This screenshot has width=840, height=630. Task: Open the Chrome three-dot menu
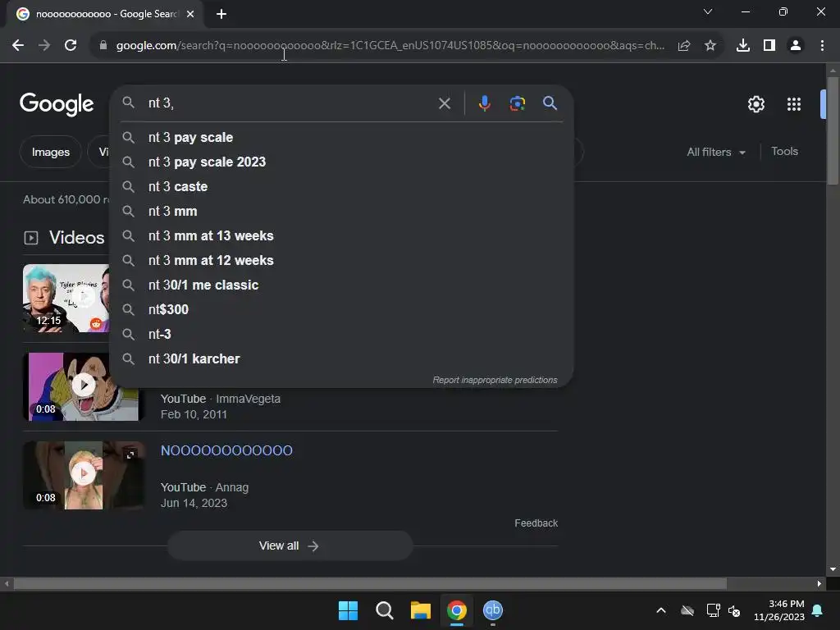click(x=822, y=46)
